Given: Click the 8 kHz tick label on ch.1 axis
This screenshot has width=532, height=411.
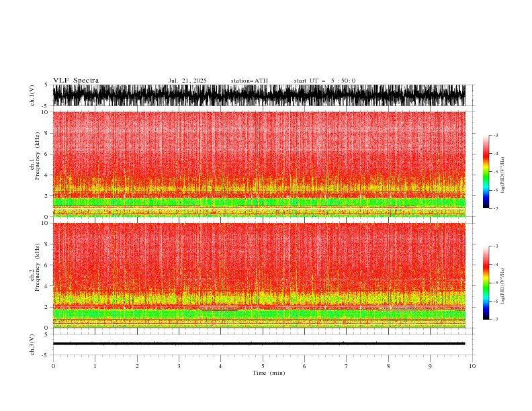Looking at the screenshot, I should (x=47, y=133).
